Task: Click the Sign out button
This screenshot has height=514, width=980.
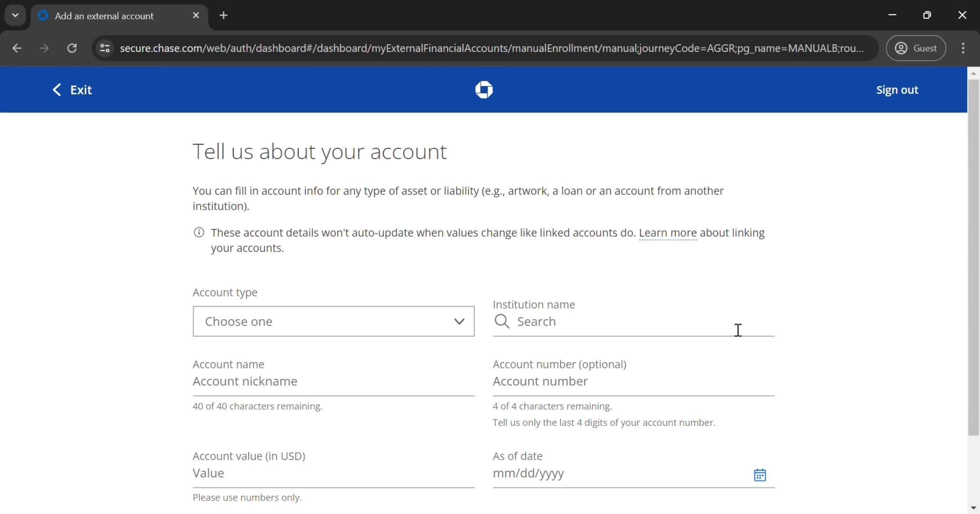Action: (x=897, y=90)
